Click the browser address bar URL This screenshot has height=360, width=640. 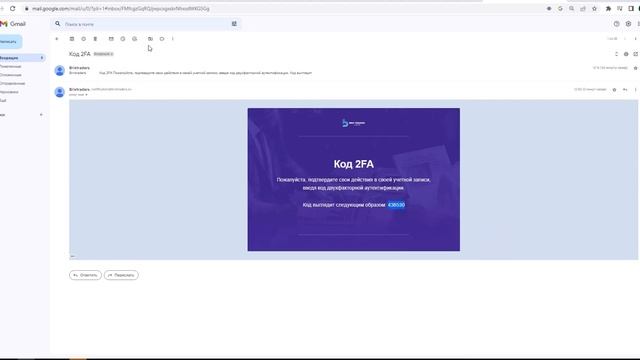pyautogui.click(x=121, y=9)
